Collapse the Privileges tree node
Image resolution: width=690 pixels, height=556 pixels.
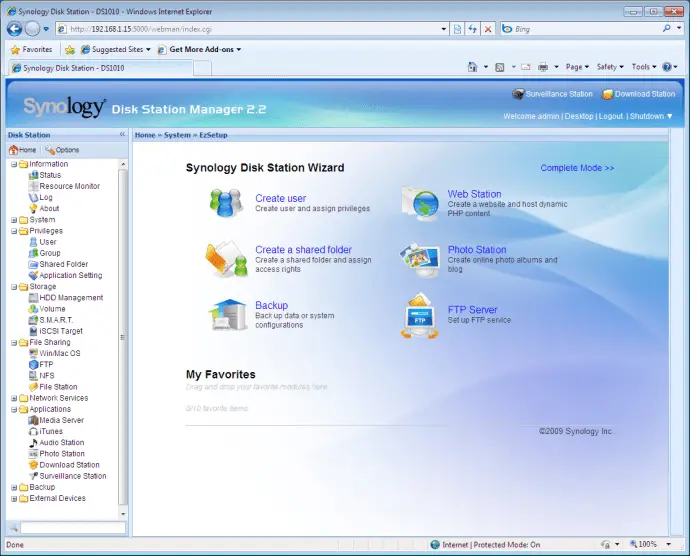[14, 231]
